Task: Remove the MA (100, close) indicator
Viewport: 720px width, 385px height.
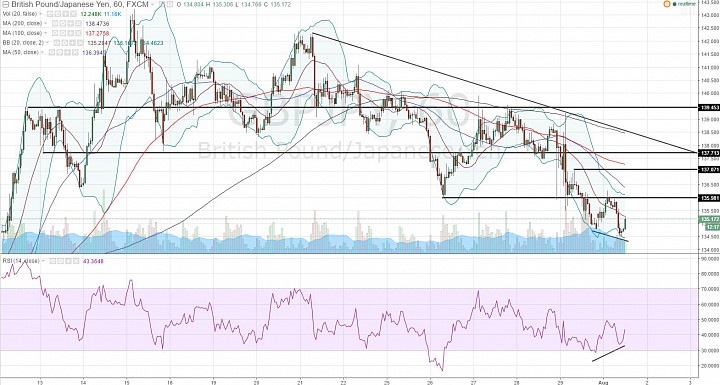Action: coord(79,33)
